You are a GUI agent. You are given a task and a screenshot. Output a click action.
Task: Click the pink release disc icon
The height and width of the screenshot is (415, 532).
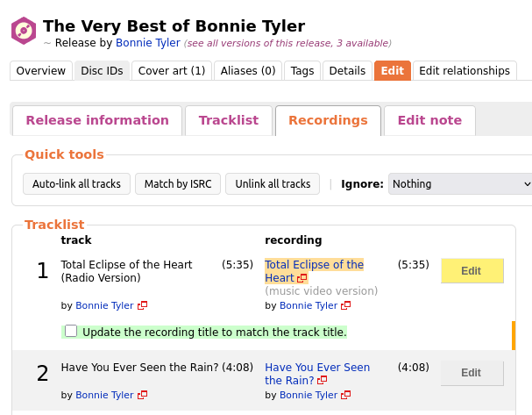[x=24, y=31]
